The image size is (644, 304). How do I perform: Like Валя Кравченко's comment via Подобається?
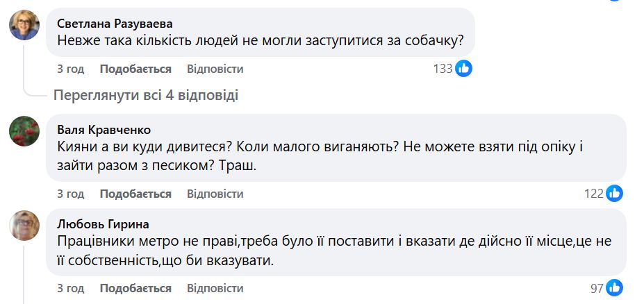click(135, 194)
